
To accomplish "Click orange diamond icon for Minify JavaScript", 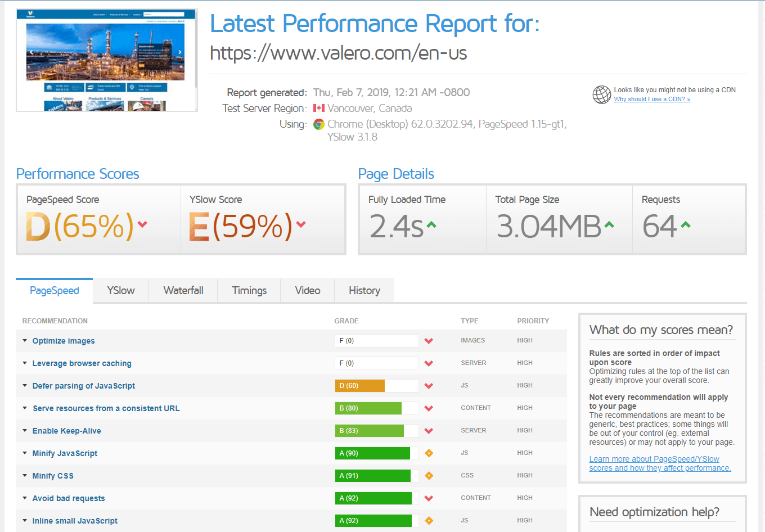I will tap(429, 453).
